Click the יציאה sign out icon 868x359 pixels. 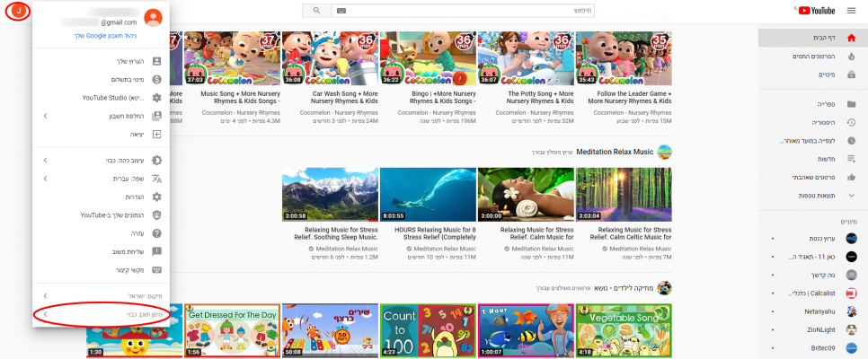pos(156,135)
